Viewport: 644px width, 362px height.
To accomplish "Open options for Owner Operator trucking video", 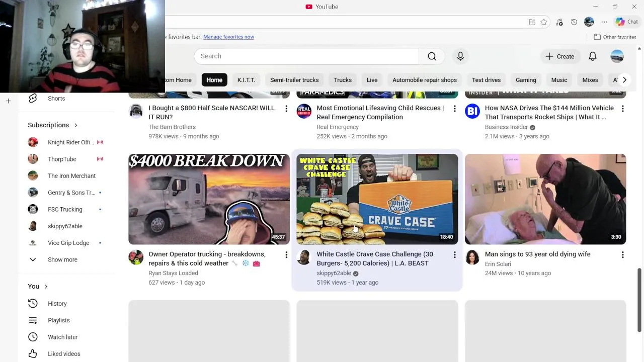I will point(286,255).
